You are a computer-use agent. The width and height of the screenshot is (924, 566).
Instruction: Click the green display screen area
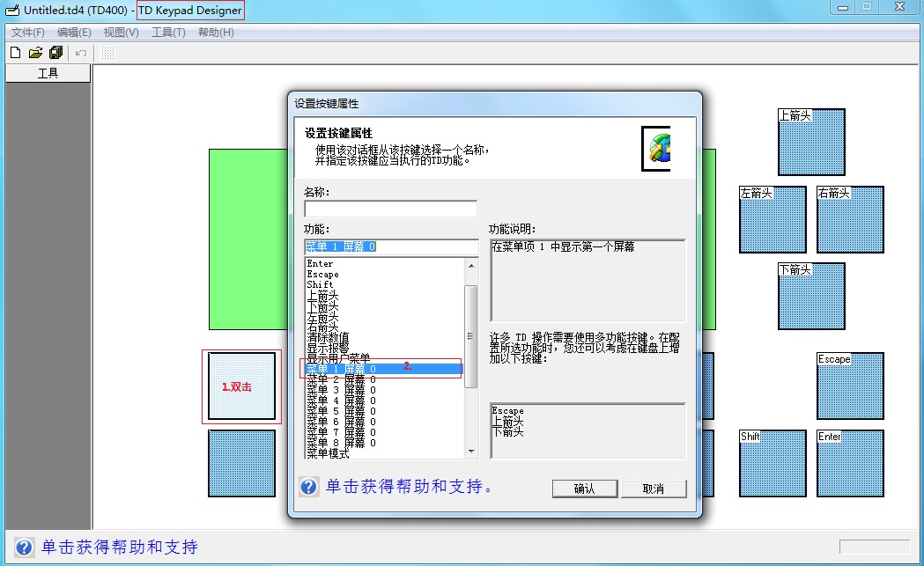click(x=248, y=239)
